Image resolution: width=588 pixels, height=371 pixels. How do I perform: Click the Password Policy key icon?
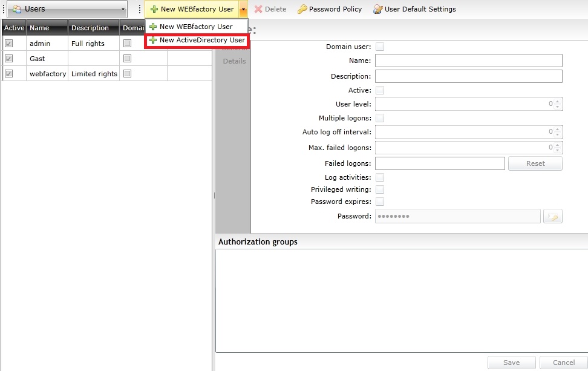point(302,9)
